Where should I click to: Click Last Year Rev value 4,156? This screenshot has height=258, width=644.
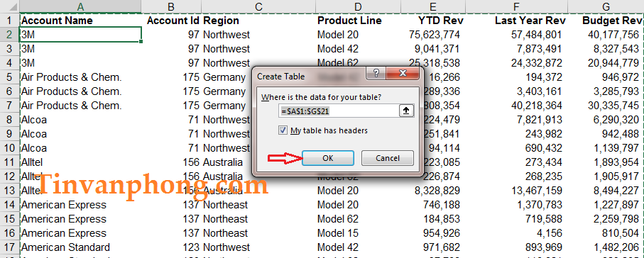click(549, 233)
